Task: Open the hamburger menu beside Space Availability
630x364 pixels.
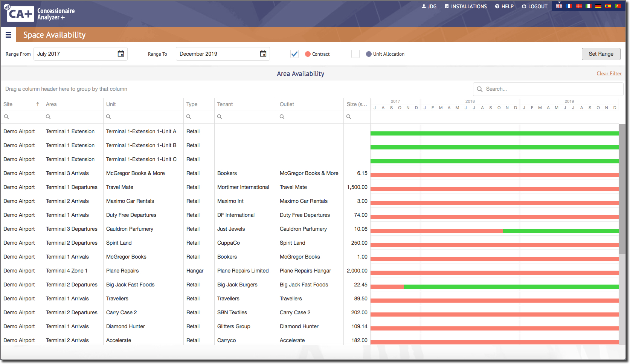Action: (x=8, y=35)
